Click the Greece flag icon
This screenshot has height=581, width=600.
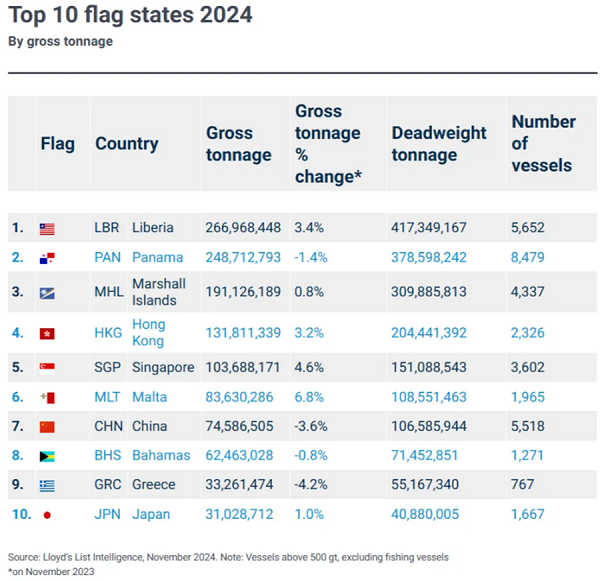pos(47,485)
